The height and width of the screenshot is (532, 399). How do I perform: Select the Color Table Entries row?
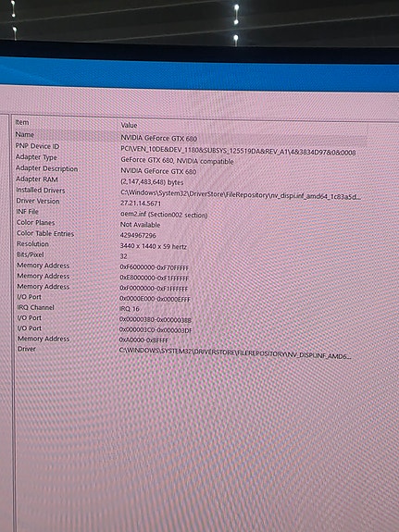click(x=190, y=234)
